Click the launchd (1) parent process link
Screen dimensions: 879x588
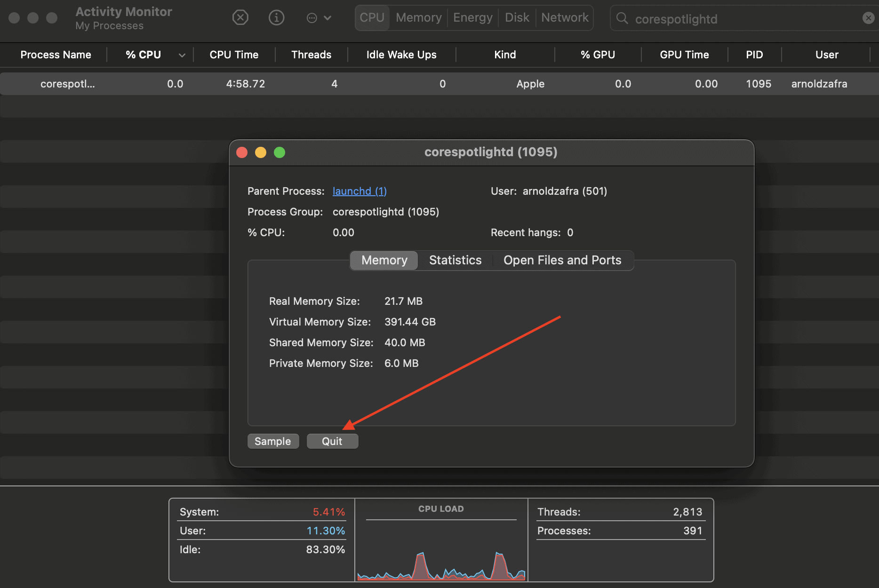[360, 191]
